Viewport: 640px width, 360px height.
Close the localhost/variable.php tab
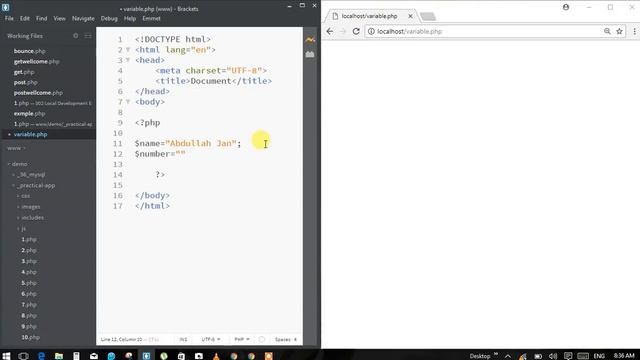pyautogui.click(x=410, y=16)
